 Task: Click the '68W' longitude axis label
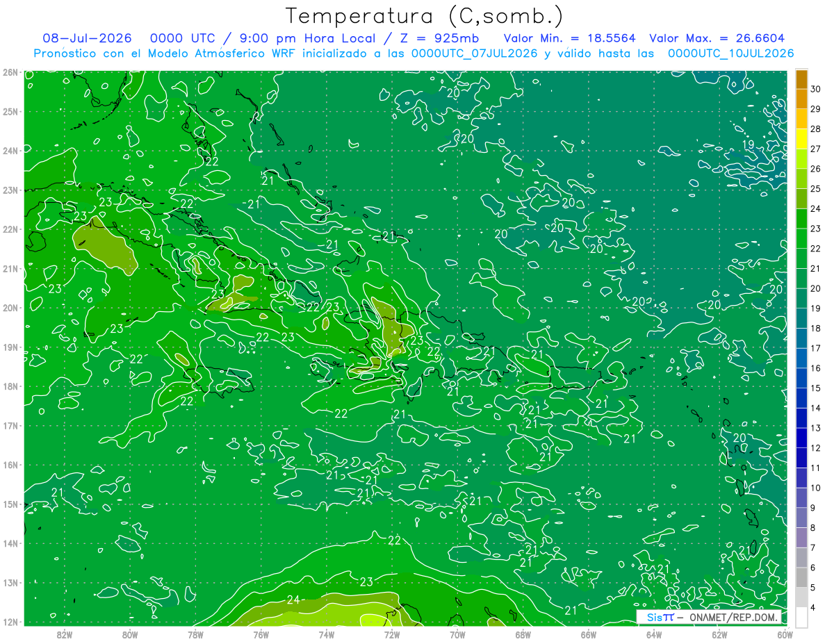(x=523, y=634)
